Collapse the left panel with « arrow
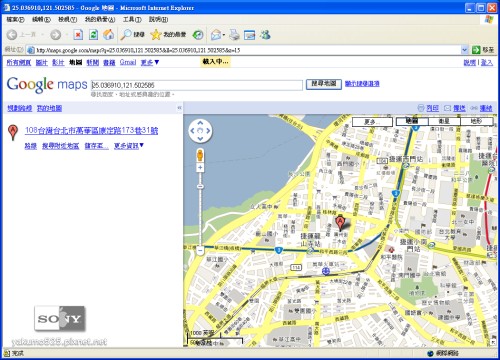Screen dimensions: 500x360 coord(179,108)
